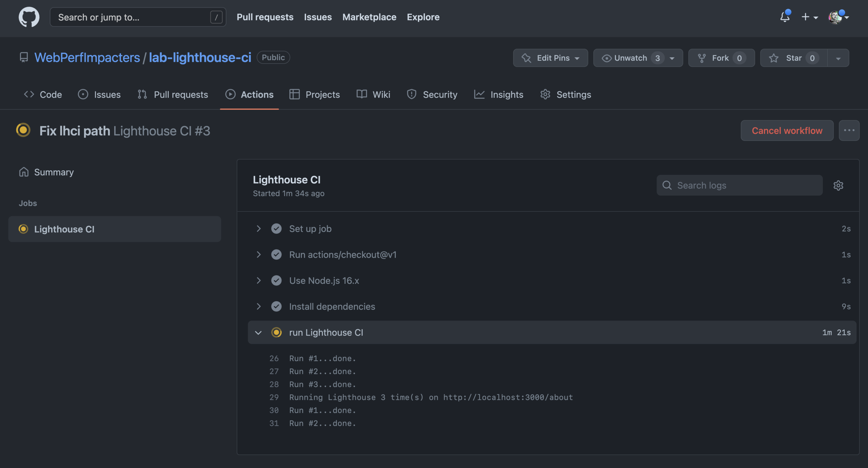Click the Summary home icon
The height and width of the screenshot is (468, 868).
click(x=24, y=172)
